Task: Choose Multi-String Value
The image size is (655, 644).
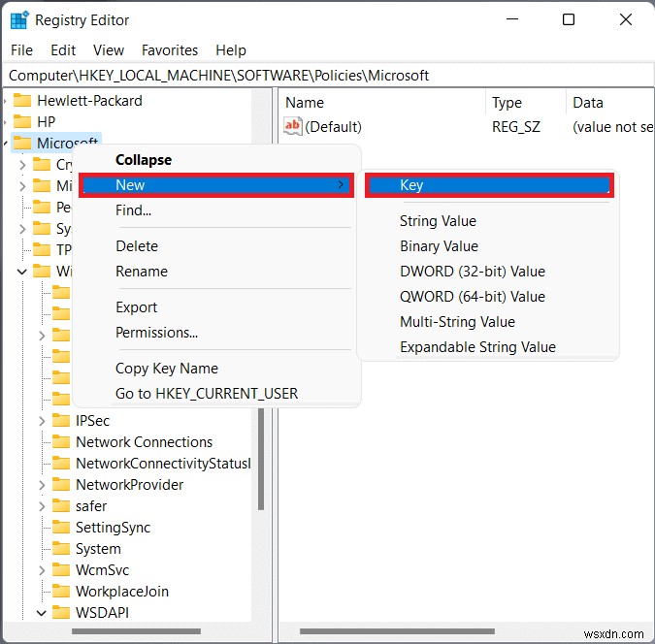Action: (489, 322)
